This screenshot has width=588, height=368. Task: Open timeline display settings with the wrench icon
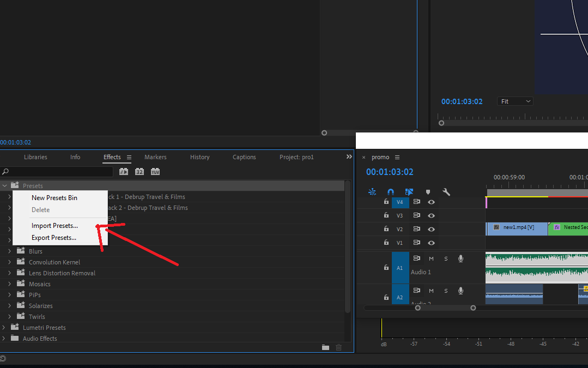(x=446, y=191)
